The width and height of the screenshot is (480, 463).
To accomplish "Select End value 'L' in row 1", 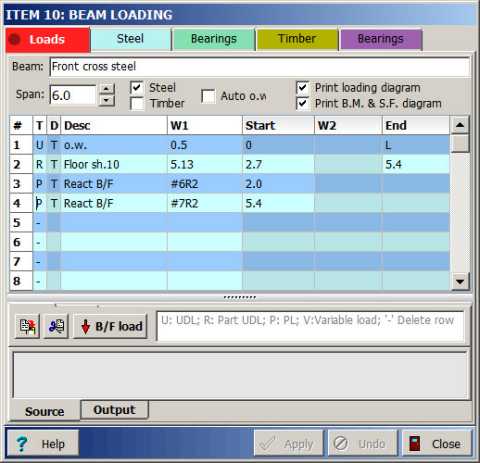I will (416, 145).
